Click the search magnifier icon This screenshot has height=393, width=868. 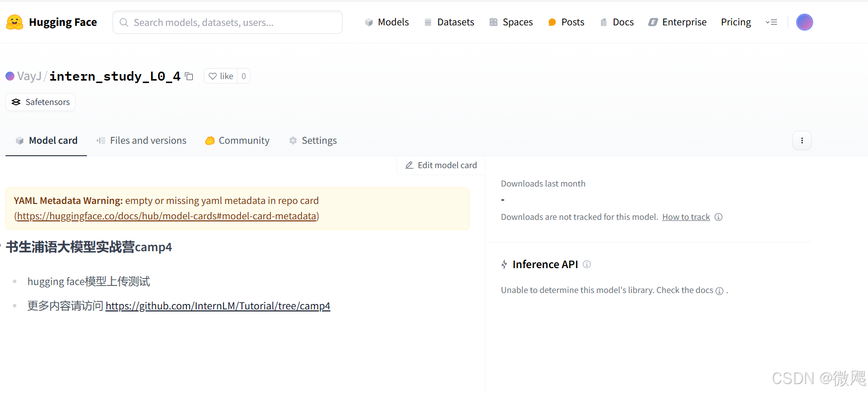pyautogui.click(x=124, y=22)
